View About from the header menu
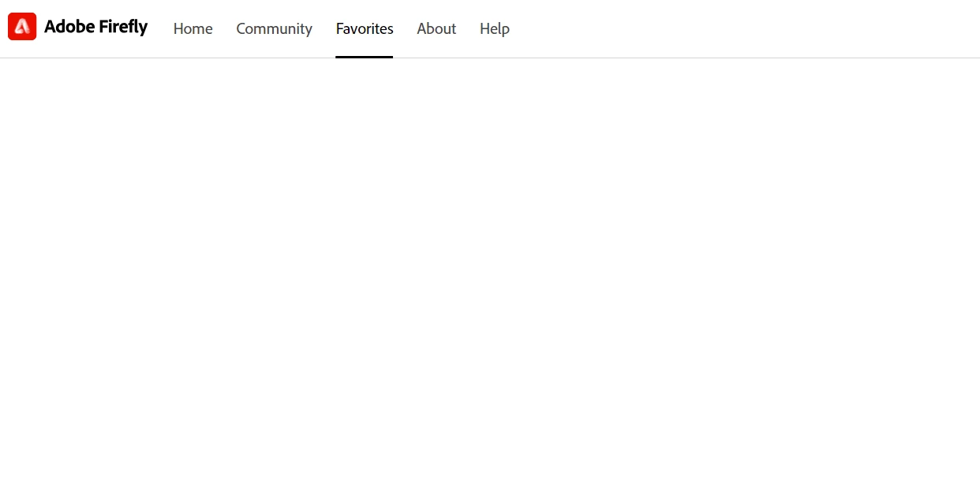This screenshot has height=477, width=980. pos(436,28)
